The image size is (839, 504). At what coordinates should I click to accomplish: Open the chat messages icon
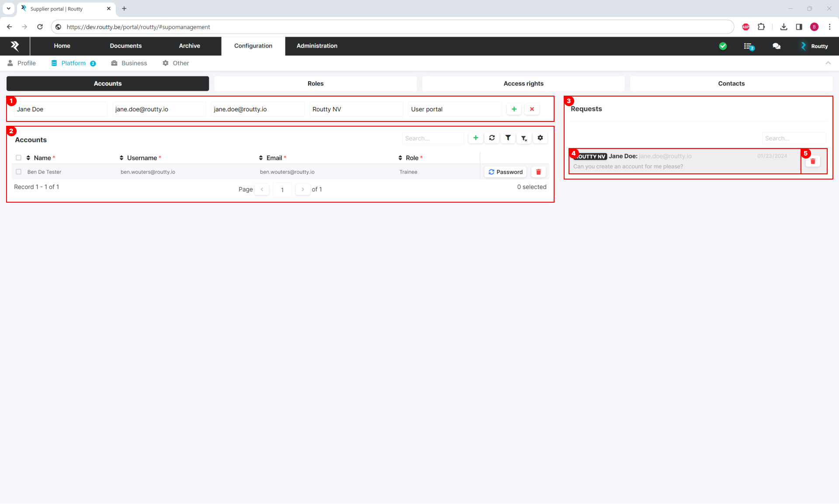click(777, 46)
